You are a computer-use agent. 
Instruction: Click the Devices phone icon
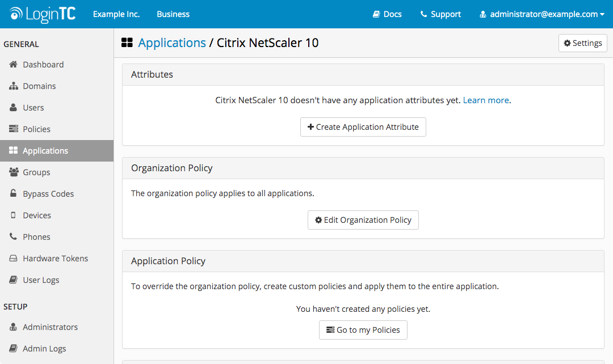(x=13, y=215)
